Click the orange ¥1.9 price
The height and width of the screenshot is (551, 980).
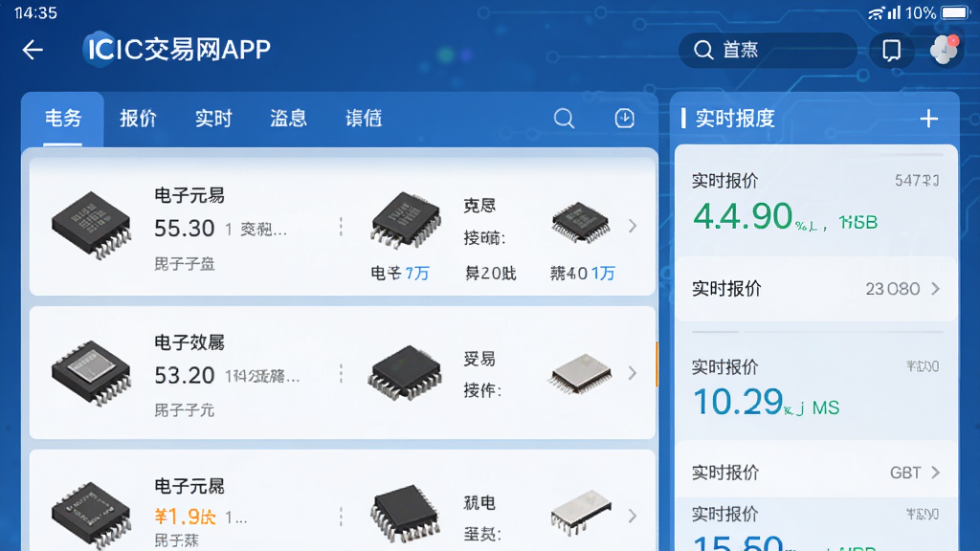click(x=185, y=518)
